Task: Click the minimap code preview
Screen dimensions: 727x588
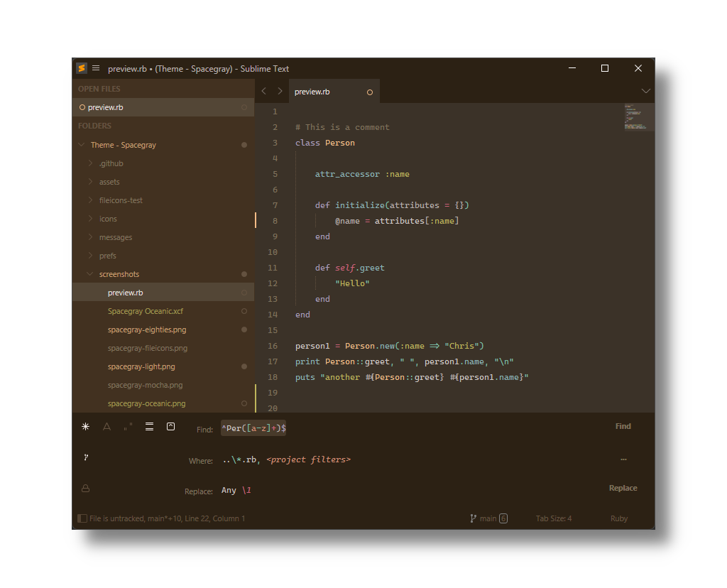Action: point(639,117)
